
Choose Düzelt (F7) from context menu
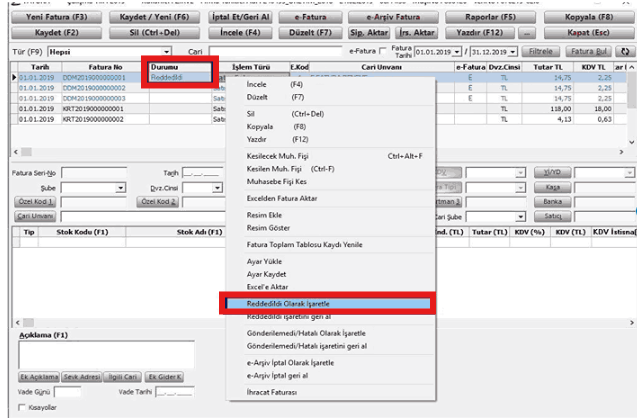coord(331,97)
